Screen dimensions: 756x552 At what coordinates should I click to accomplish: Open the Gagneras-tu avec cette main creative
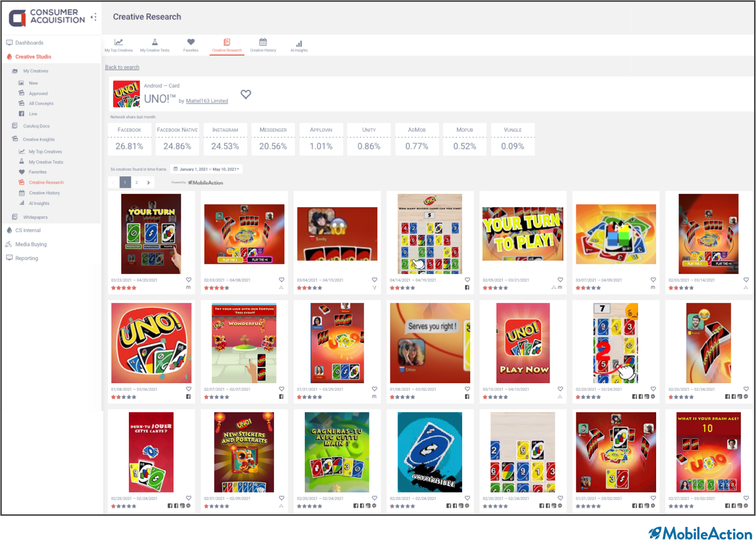coord(337,452)
